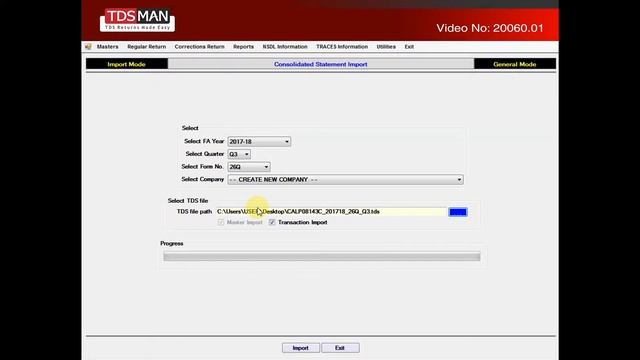This screenshot has width=640, height=360.
Task: Click the Consolidated Statement Import heading
Action: pos(320,64)
